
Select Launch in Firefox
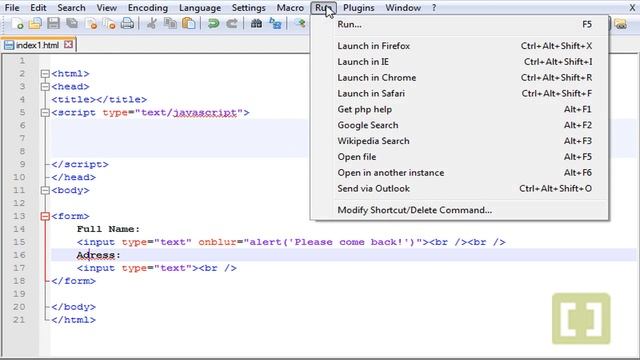460,46
